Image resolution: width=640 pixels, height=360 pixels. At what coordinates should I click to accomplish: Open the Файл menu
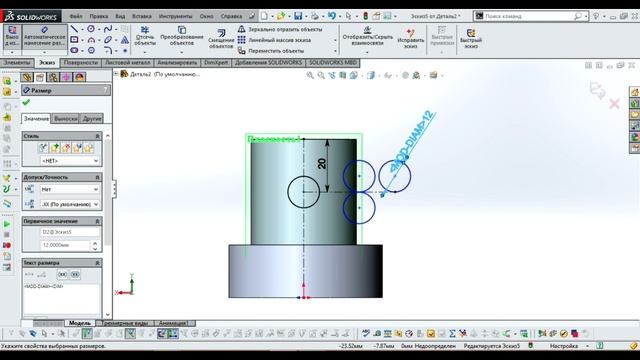coord(76,16)
